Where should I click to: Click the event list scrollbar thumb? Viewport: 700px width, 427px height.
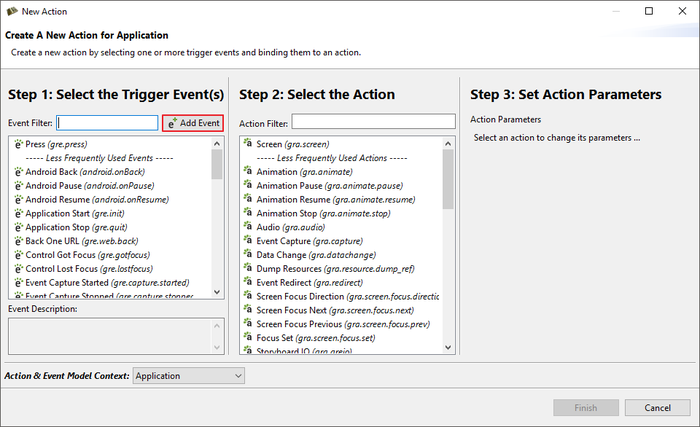[217, 164]
